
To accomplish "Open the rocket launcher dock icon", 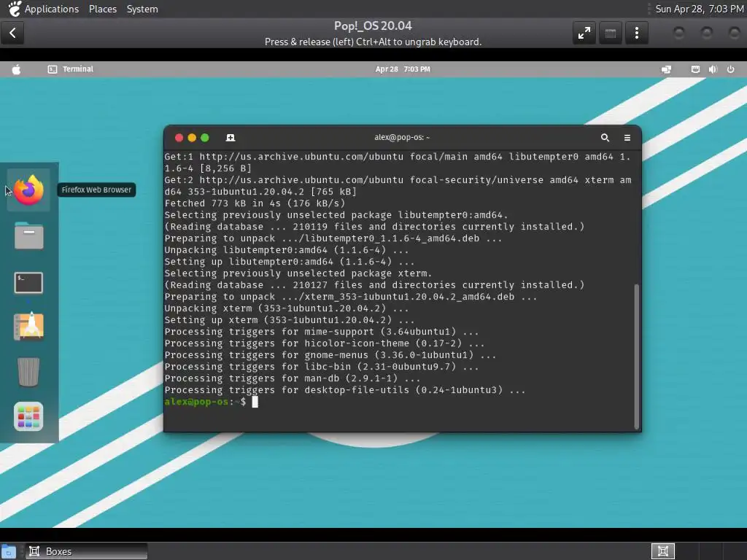I will coord(28,326).
